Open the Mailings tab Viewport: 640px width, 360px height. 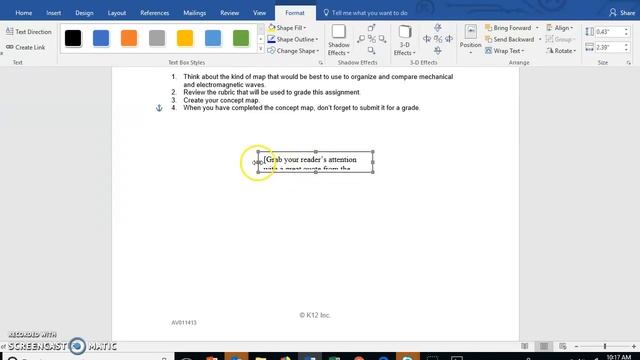click(x=194, y=13)
